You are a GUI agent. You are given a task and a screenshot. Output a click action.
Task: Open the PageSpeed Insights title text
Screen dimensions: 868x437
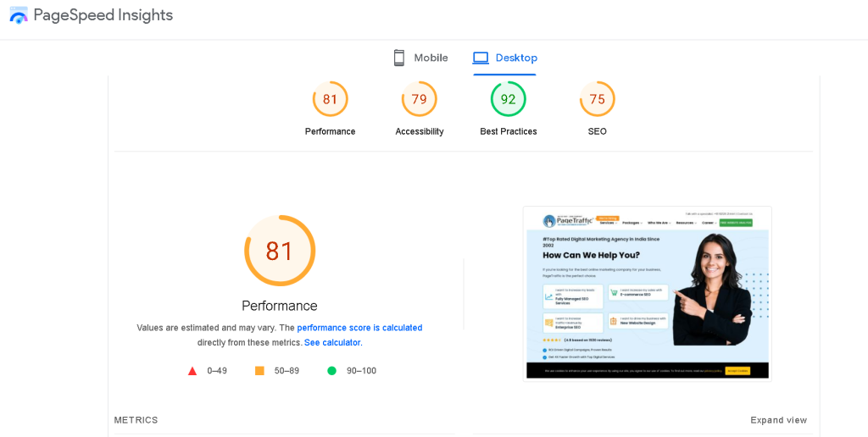pos(103,15)
